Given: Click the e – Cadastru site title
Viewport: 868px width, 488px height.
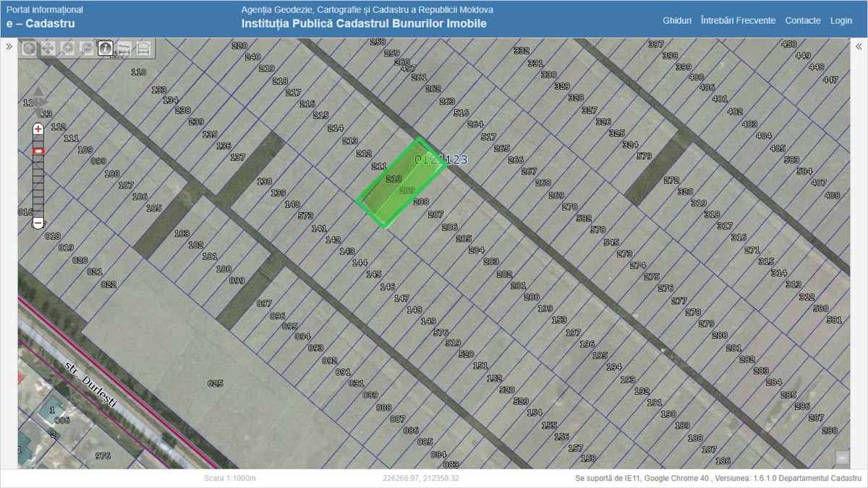Looking at the screenshot, I should click(41, 24).
